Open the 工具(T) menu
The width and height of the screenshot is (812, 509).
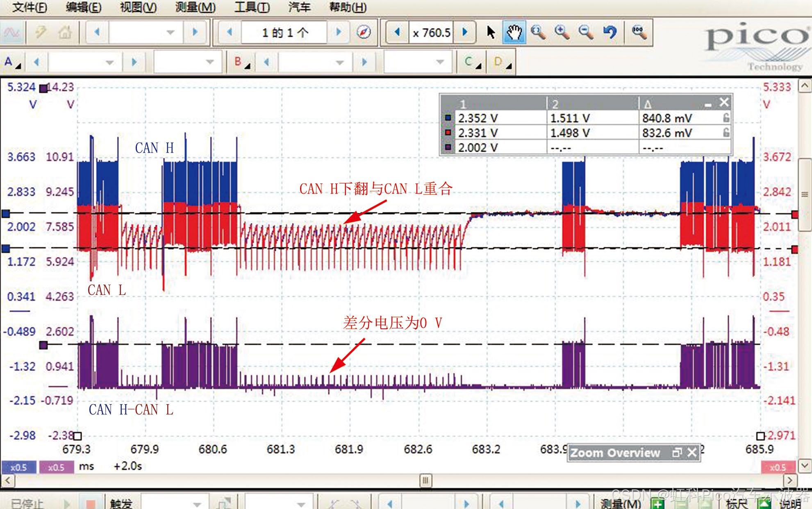(252, 7)
